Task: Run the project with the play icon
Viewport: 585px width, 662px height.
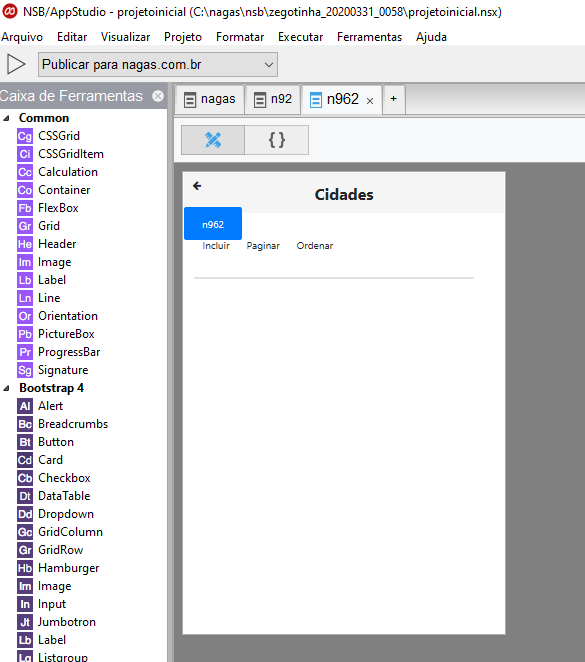Action: pos(16,65)
